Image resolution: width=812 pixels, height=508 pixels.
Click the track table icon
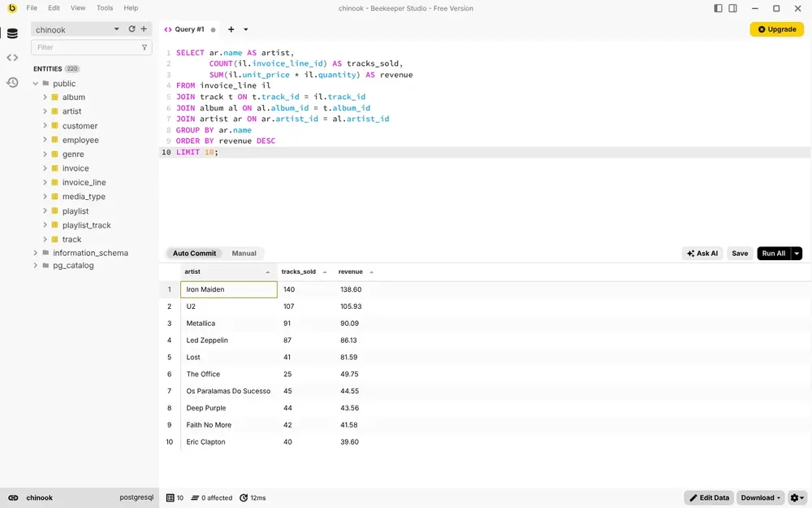(55, 239)
